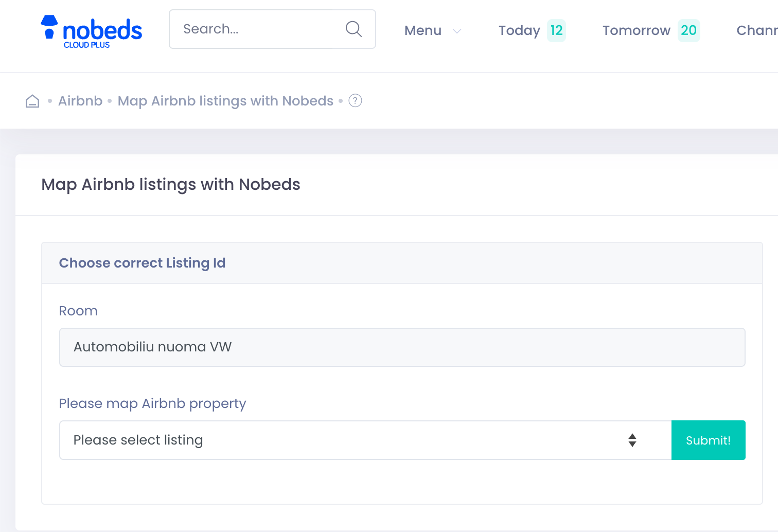Follow the Airbnb breadcrumb link

80,101
